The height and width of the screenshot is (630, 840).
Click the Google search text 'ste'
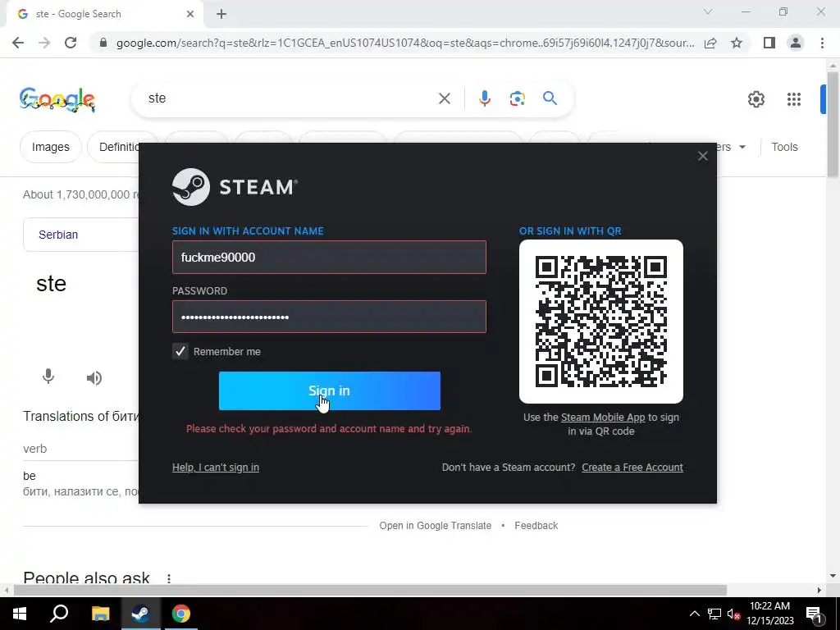click(157, 98)
